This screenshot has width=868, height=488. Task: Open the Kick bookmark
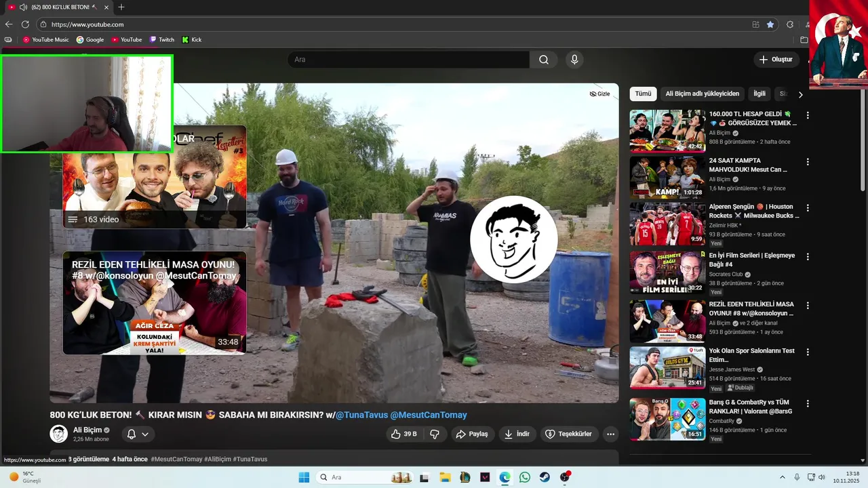(192, 40)
